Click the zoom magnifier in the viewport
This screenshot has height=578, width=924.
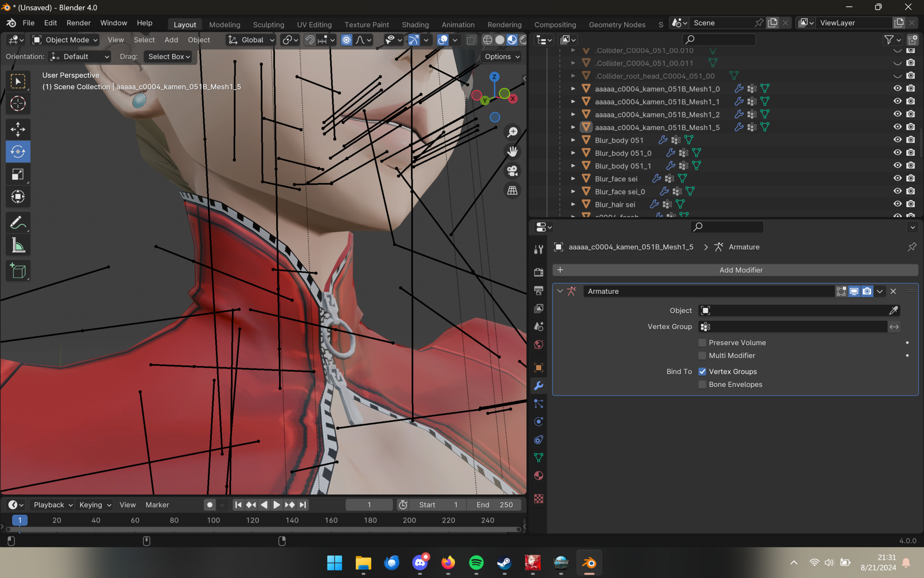pos(513,132)
